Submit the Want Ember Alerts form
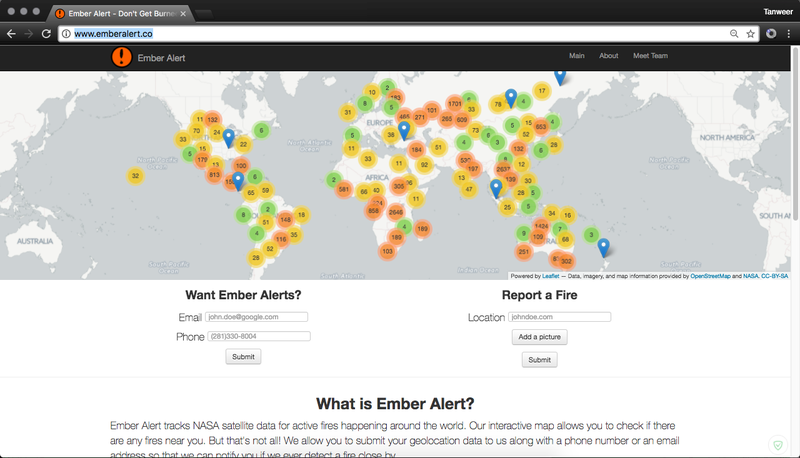The width and height of the screenshot is (800, 458). click(x=243, y=357)
